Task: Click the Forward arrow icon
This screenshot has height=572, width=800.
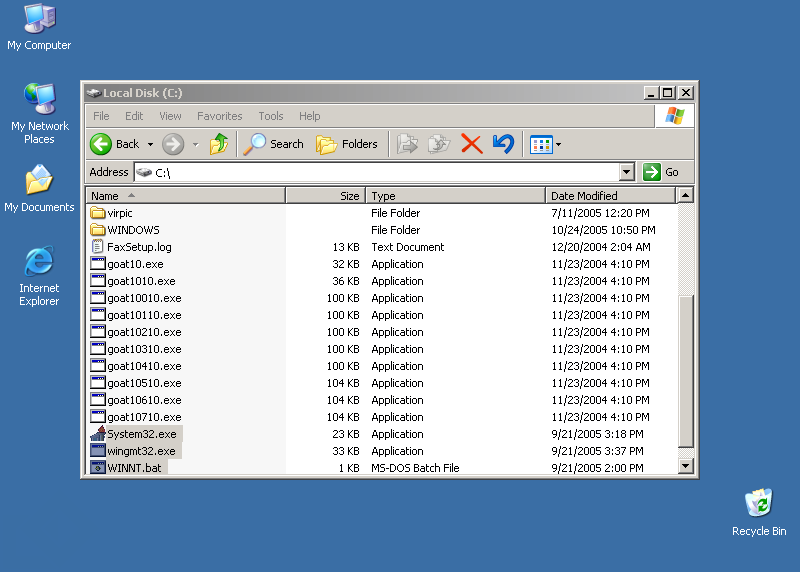Action: (173, 144)
